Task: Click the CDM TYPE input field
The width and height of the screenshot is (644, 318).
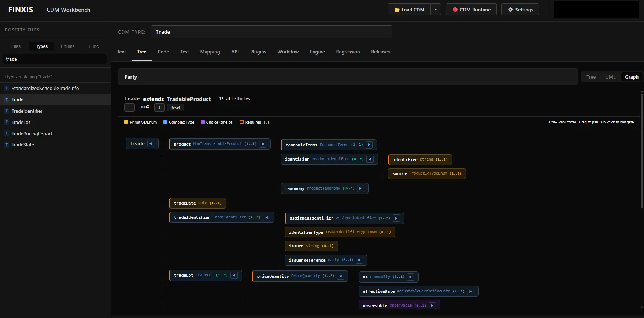Action: 271,32
